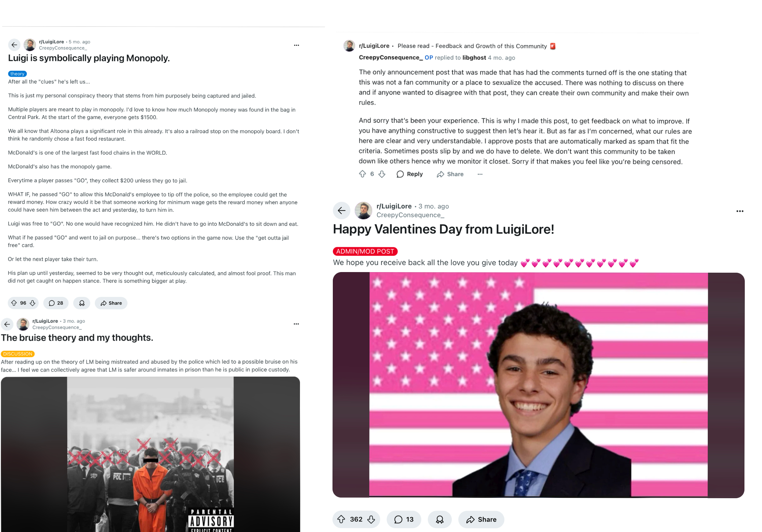Screen dimensions: 762x532
Task: Upvote the Valentines Day post
Action: tap(341, 519)
